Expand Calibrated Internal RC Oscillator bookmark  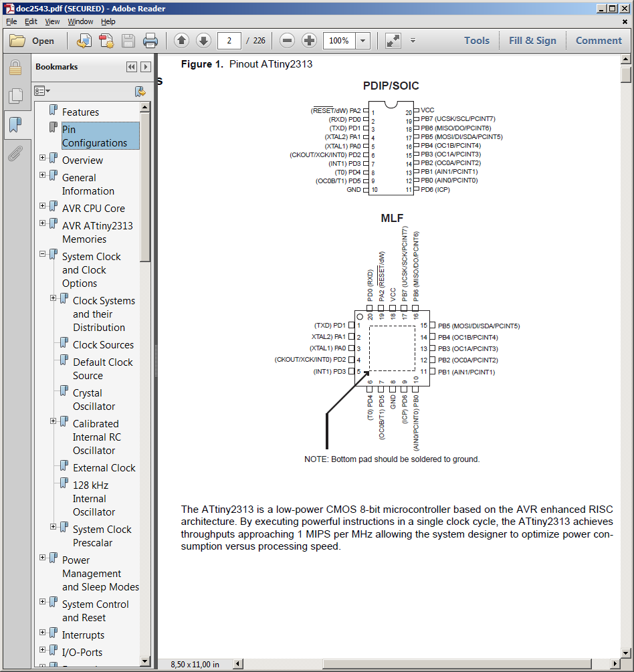[53, 421]
